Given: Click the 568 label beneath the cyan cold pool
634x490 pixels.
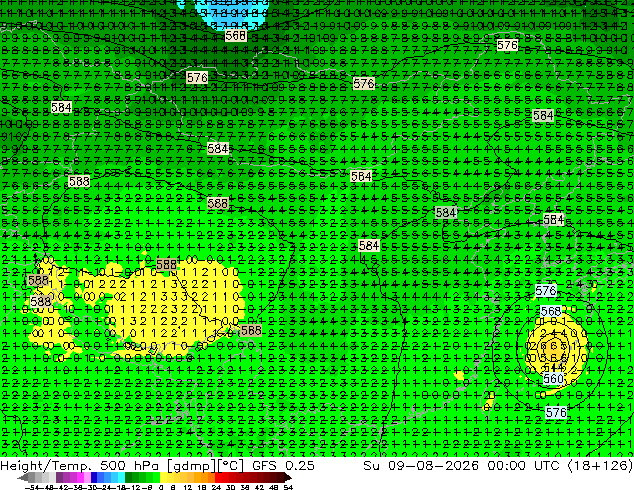Looking at the screenshot, I should [x=235, y=36].
